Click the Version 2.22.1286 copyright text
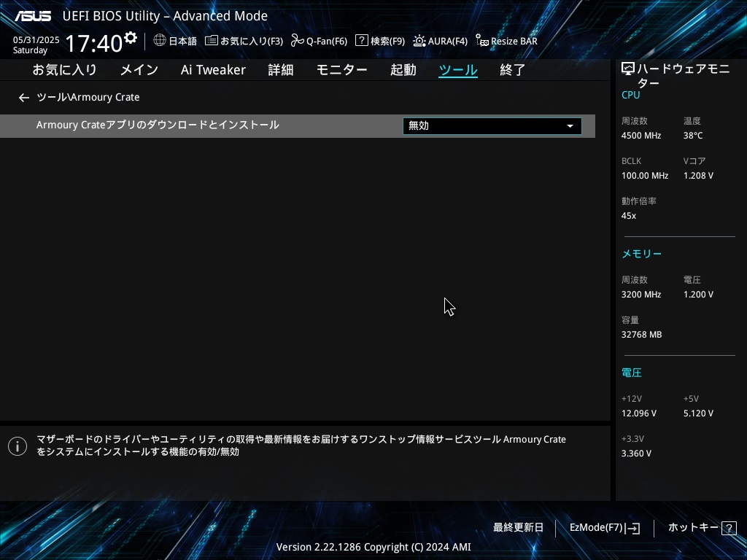This screenshot has width=747, height=560. pos(373,547)
